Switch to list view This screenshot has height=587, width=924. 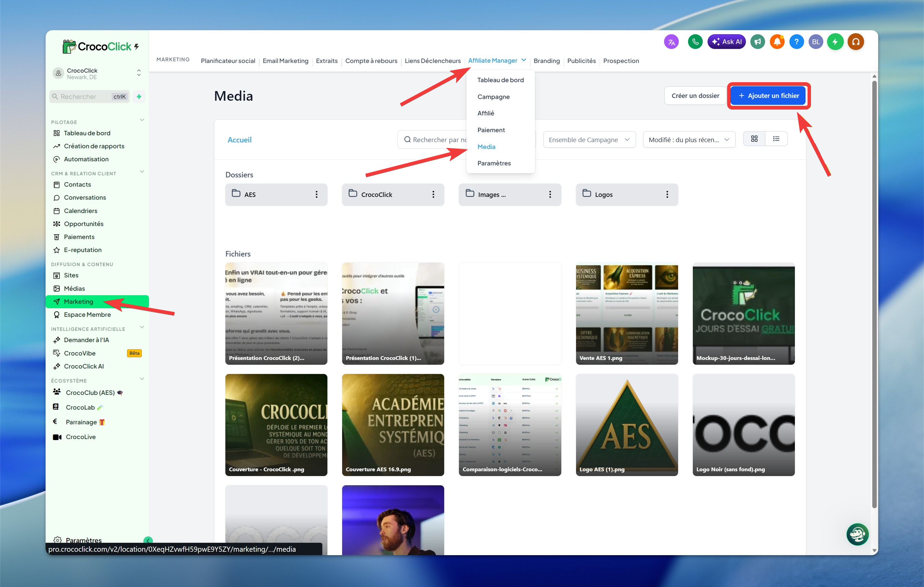(776, 139)
